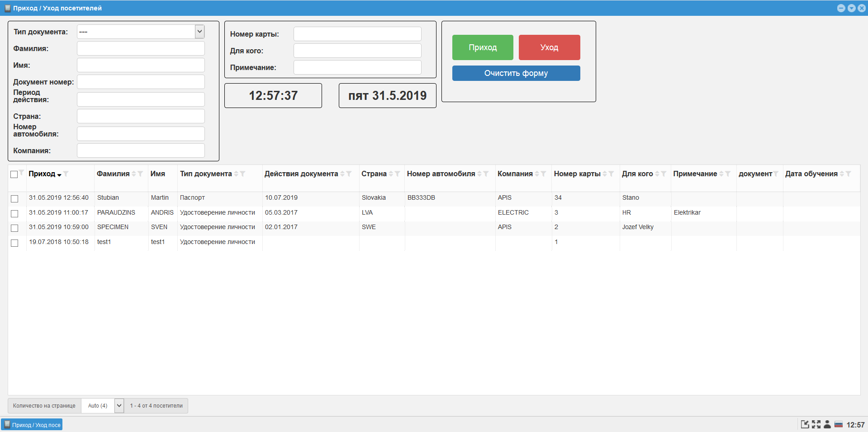This screenshot has height=432, width=868.
Task: Click the green Приход button
Action: [x=483, y=47]
